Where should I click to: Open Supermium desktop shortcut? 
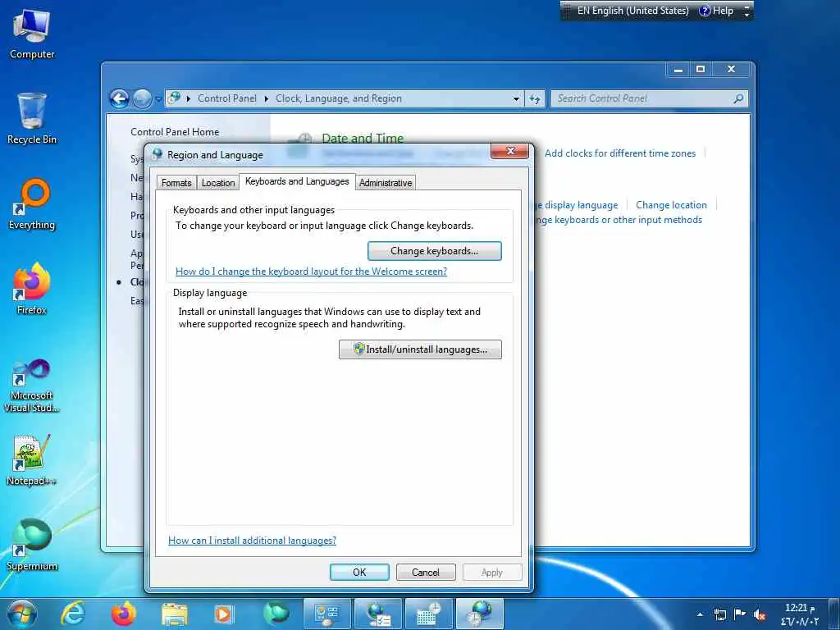point(32,545)
